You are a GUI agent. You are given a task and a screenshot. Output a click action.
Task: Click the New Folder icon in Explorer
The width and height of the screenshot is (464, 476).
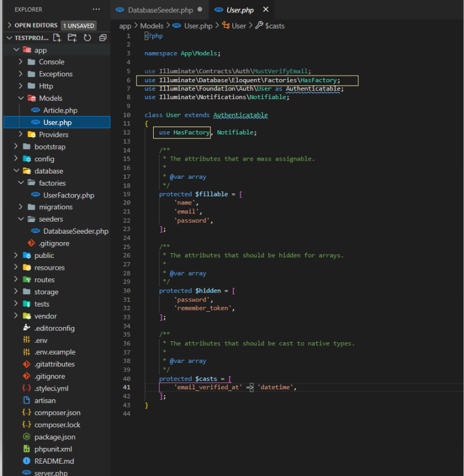72,38
